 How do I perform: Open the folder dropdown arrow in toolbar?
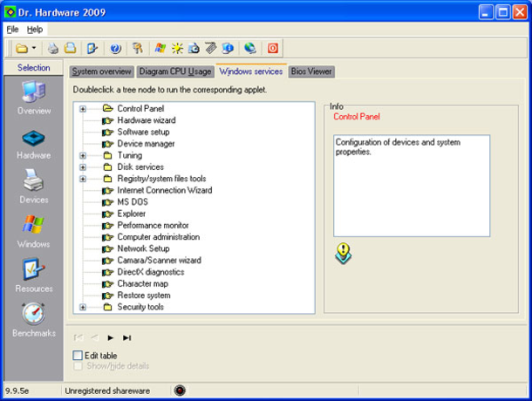(33, 48)
